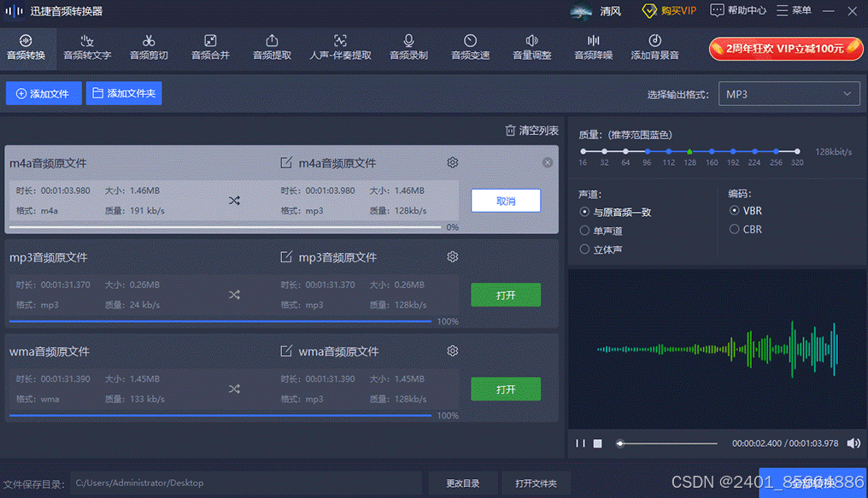The height and width of the screenshot is (498, 868).
Task: Click the 迅捷音频转换器 app logo icon
Action: coord(15,10)
